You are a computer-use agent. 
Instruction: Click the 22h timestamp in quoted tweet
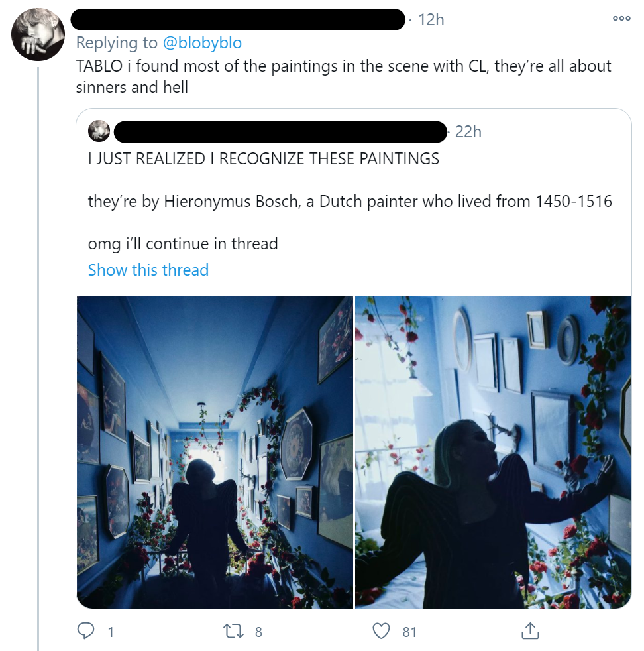click(468, 132)
